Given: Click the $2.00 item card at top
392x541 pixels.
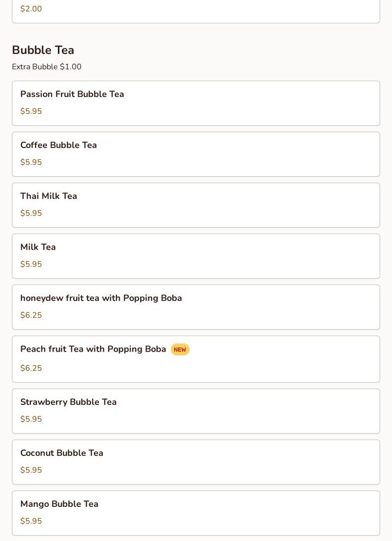Looking at the screenshot, I should (196, 11).
